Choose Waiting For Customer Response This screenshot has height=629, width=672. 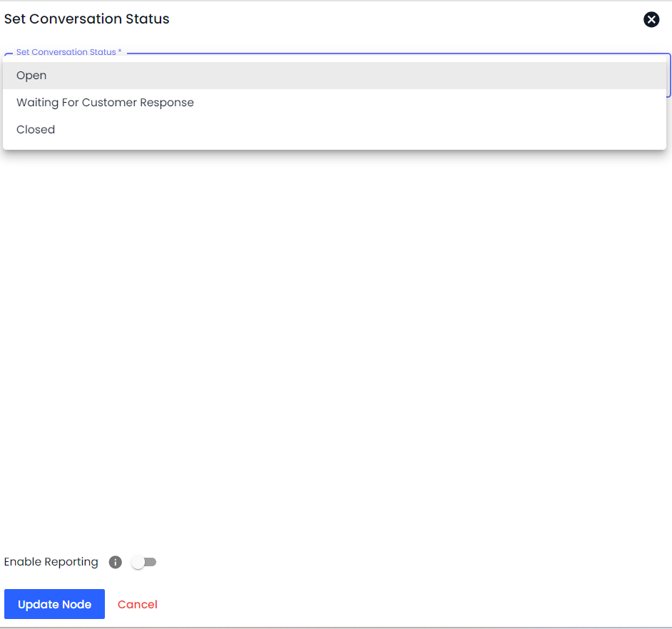(x=105, y=103)
